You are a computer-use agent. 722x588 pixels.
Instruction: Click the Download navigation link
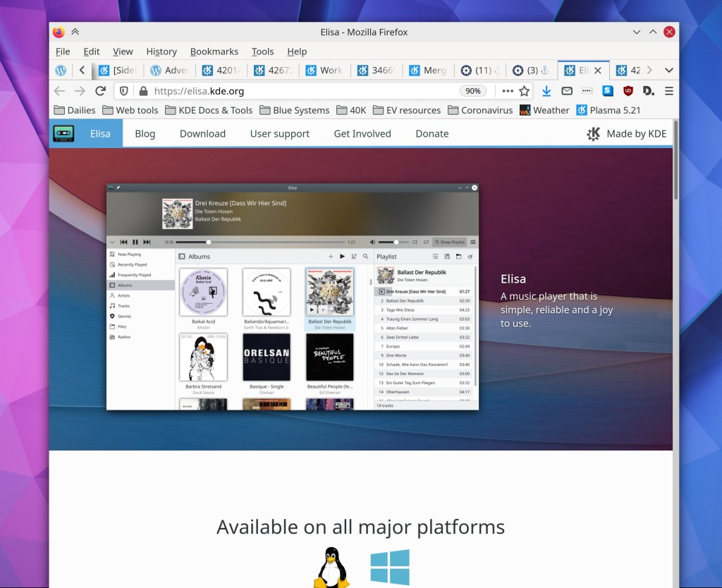(202, 133)
